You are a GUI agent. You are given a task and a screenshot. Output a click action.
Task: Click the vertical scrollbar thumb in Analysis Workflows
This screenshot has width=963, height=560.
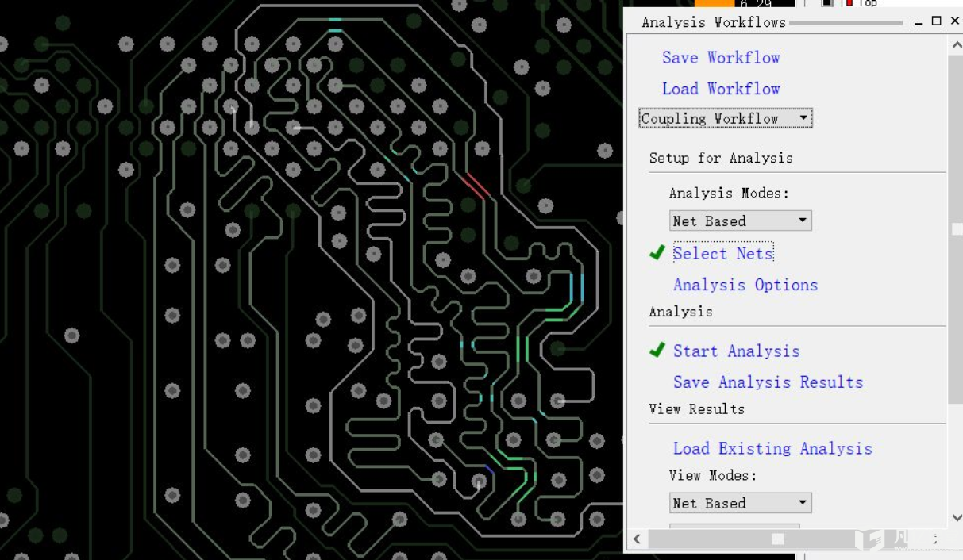pos(957,228)
